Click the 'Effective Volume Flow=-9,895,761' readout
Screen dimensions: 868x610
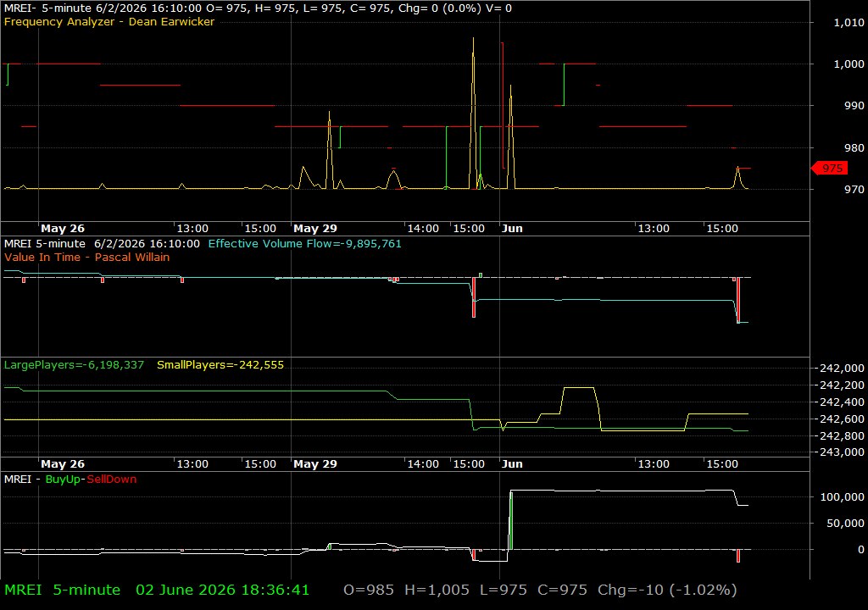(304, 243)
